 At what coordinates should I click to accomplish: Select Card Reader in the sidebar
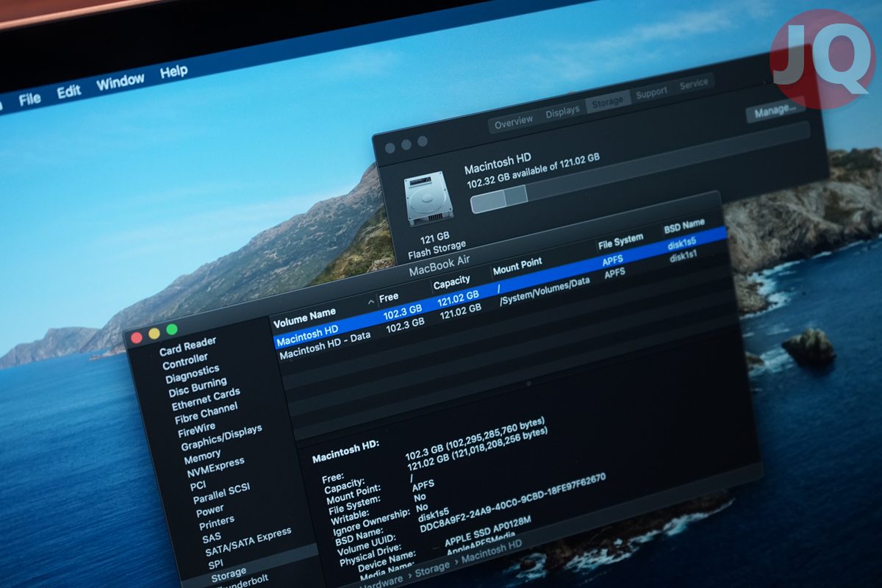pos(188,345)
